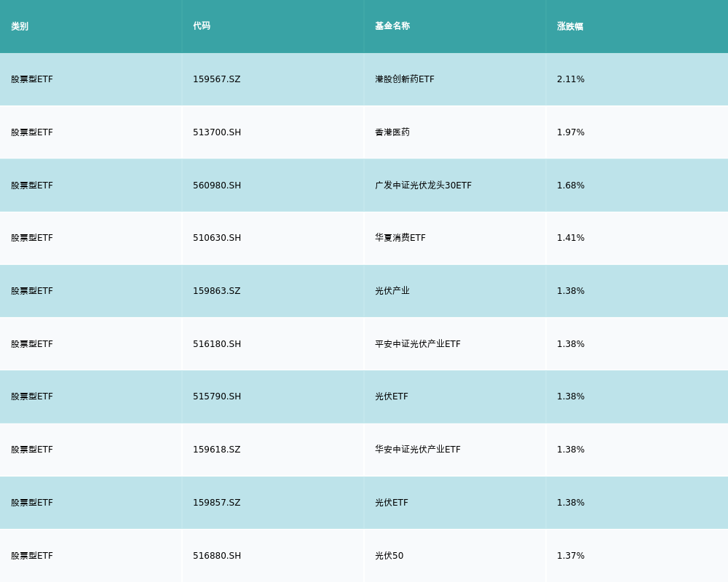Select code 516180.SH
Viewport: 728px width, 582px height.
pos(217,344)
